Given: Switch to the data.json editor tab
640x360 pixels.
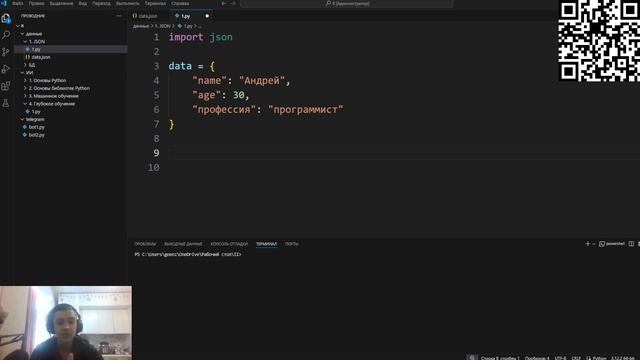Looking at the screenshot, I should point(148,16).
